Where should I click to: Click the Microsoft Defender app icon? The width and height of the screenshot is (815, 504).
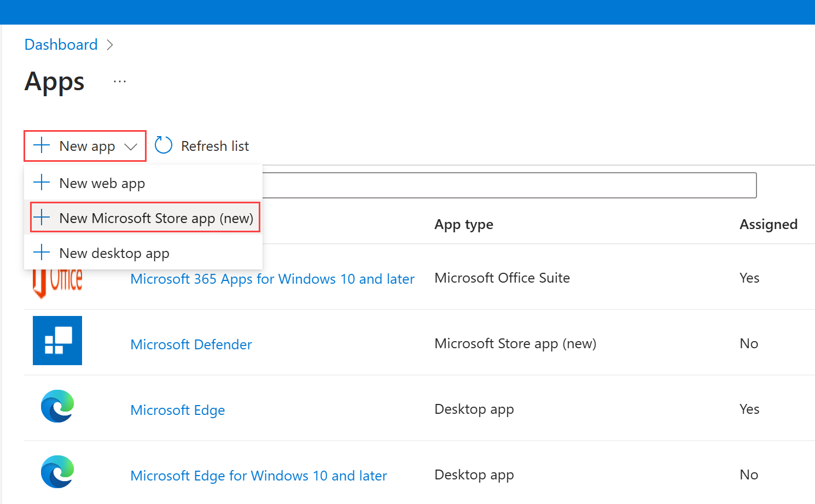[57, 340]
